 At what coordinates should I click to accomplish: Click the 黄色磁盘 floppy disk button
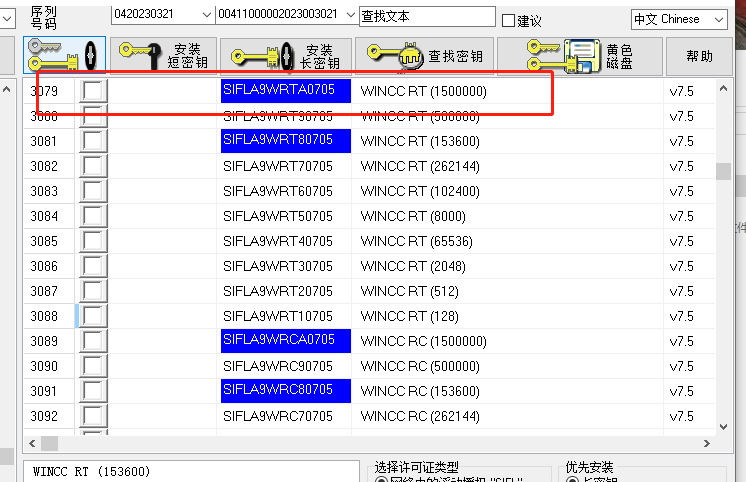[580, 56]
